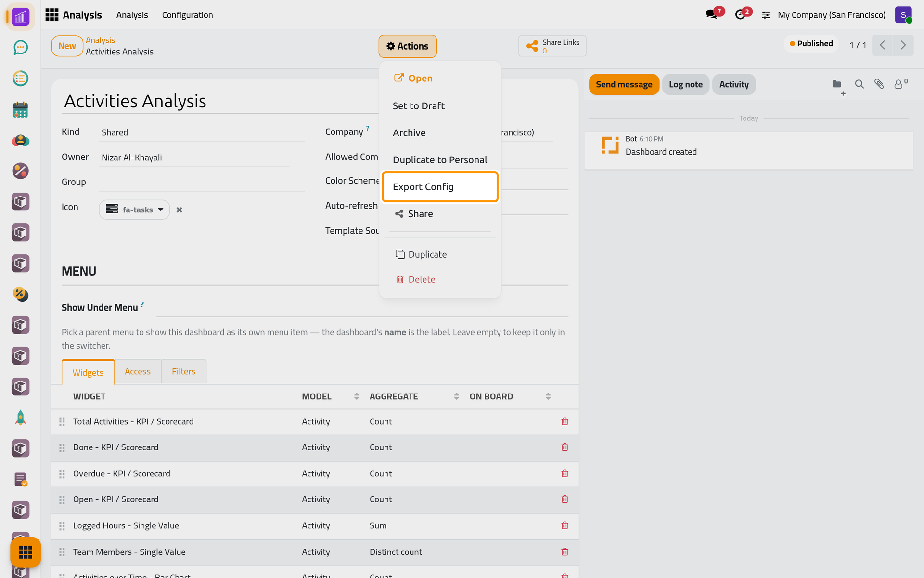
Task: Click the settings sliders icon in the top bar
Action: click(766, 15)
